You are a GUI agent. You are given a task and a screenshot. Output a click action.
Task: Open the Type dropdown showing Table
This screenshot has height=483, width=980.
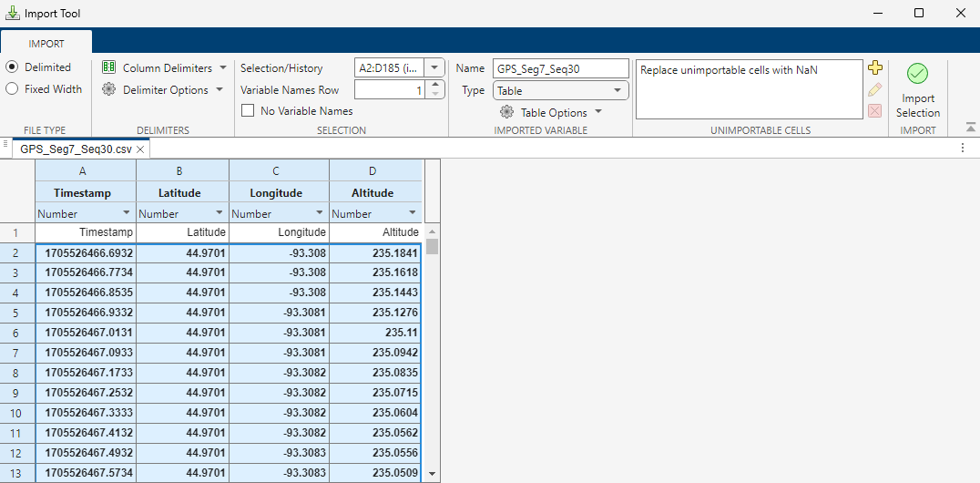point(560,90)
